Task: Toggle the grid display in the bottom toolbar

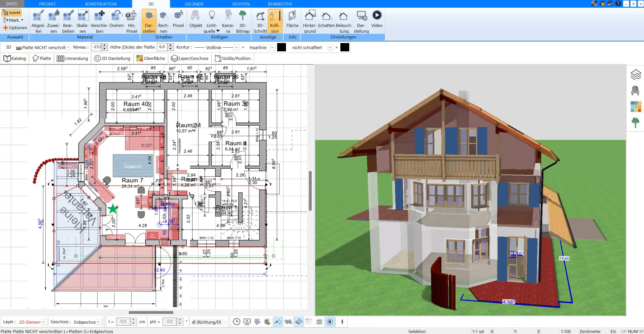Action: (x=319, y=321)
